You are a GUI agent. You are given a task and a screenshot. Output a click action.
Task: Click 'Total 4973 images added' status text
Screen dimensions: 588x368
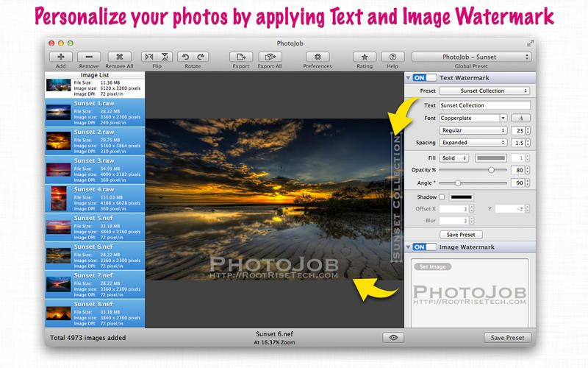[87, 338]
